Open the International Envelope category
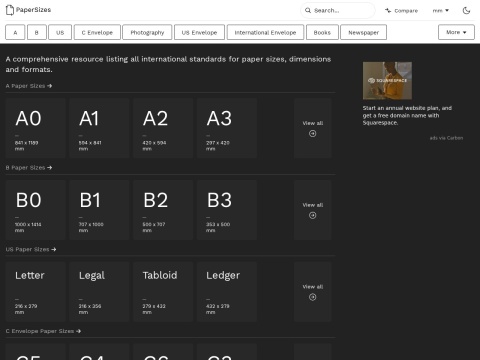The image size is (480, 360). [x=265, y=32]
